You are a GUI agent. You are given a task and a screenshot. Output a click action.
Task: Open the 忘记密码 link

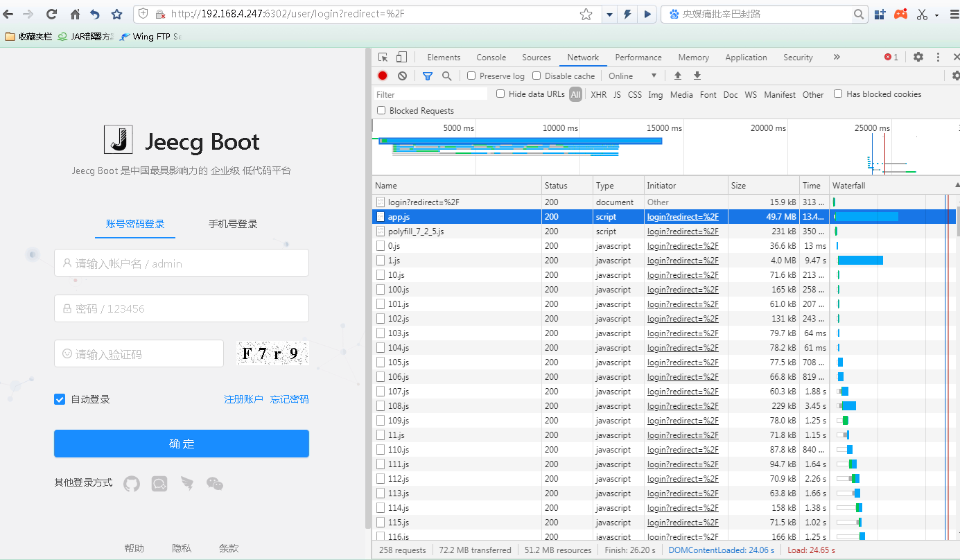pos(290,399)
